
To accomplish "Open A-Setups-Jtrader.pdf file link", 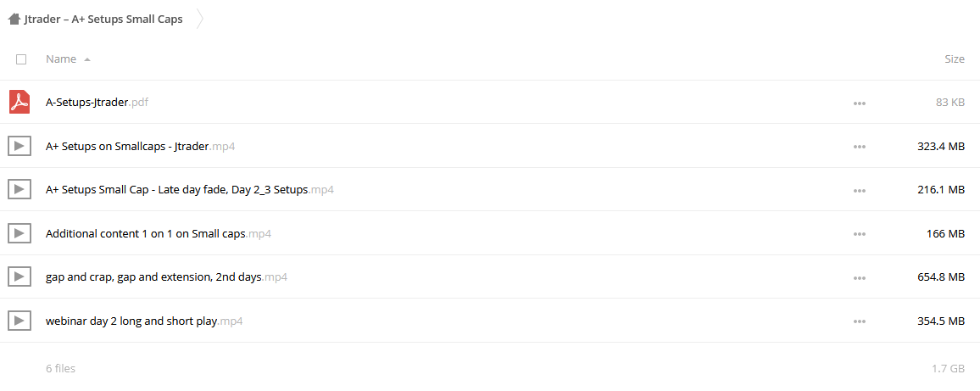I will (x=97, y=103).
